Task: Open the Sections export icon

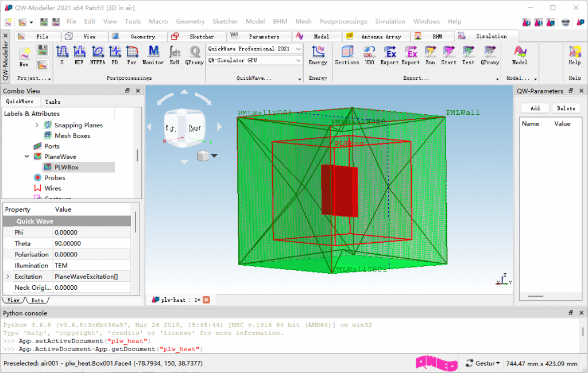Action: pos(347,55)
